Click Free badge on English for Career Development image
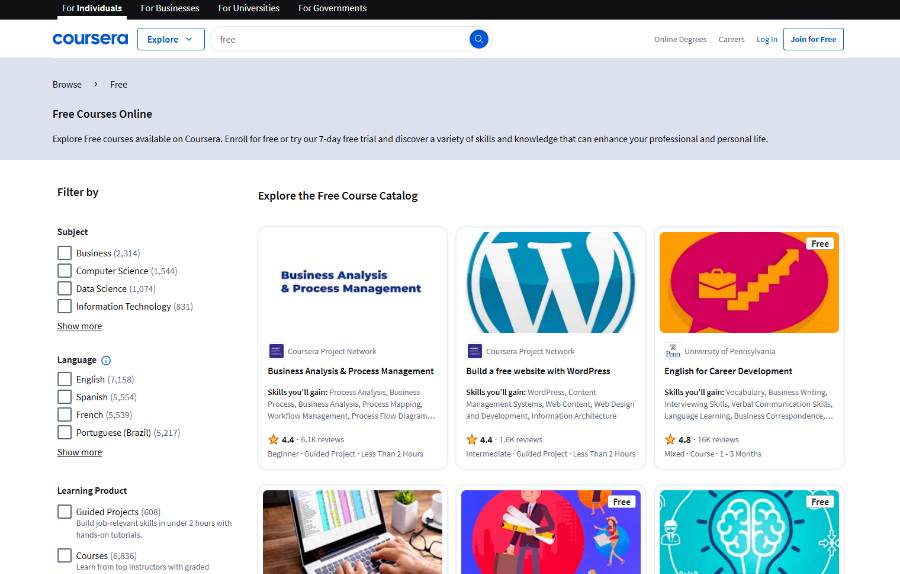The image size is (900, 574). point(820,244)
